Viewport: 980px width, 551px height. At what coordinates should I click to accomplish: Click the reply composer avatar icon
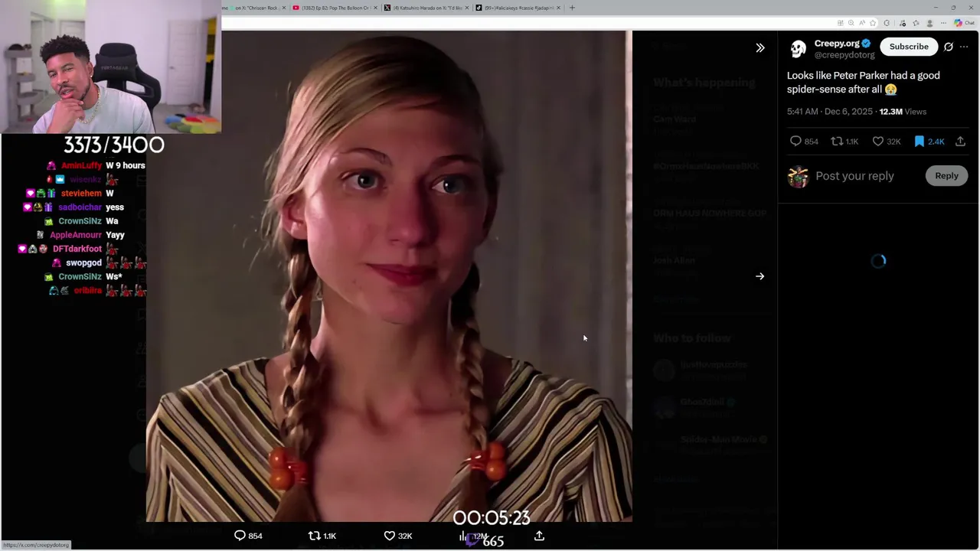798,176
